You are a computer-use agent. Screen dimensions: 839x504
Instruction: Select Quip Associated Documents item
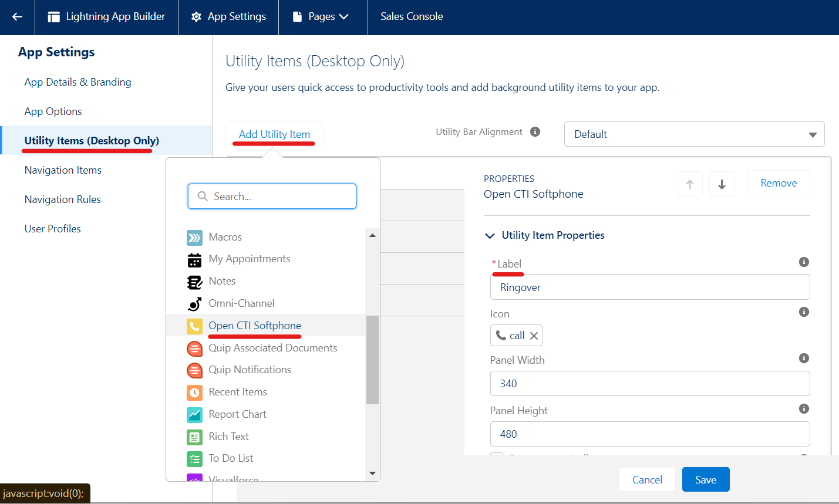pyautogui.click(x=273, y=348)
